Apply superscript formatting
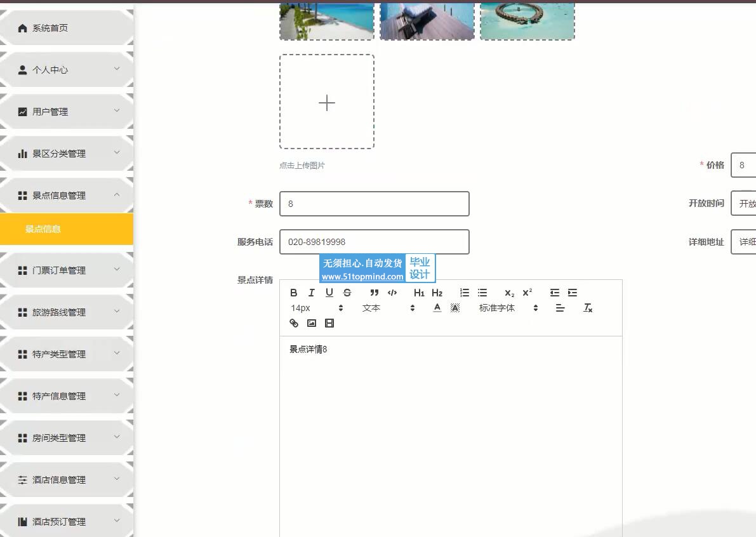The width and height of the screenshot is (756, 537). coord(527,292)
